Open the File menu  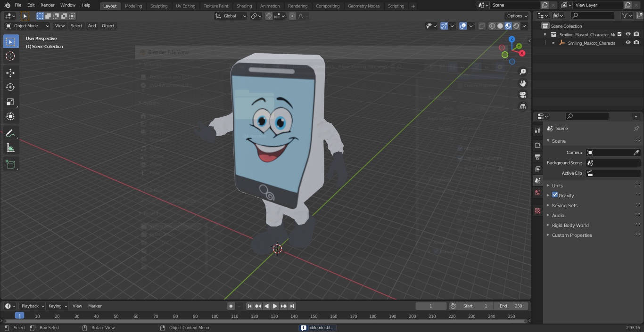tap(18, 5)
